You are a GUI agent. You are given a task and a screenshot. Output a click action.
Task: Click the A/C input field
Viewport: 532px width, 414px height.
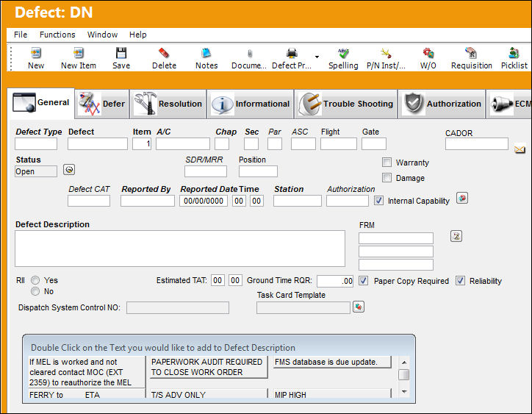point(183,143)
